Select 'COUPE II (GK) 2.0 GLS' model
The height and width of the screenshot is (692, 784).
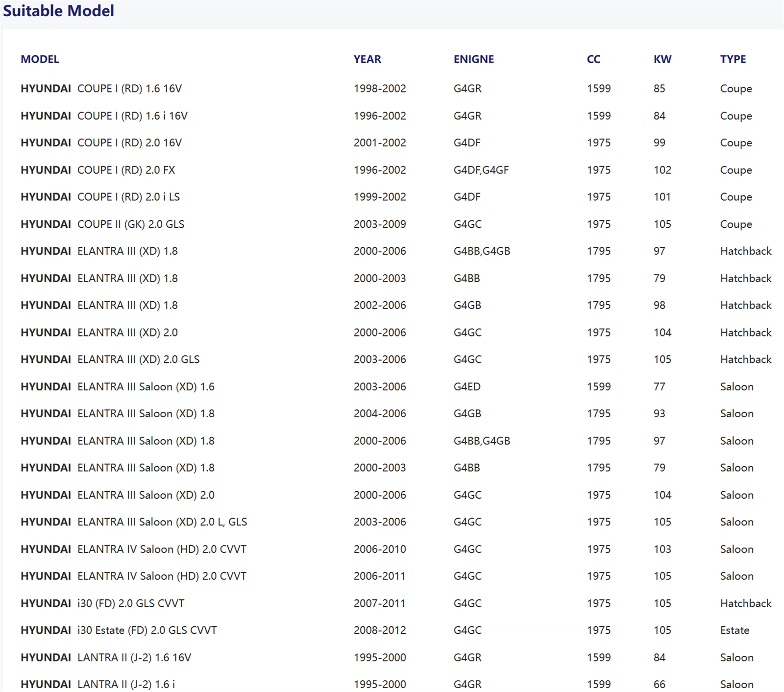coord(102,224)
